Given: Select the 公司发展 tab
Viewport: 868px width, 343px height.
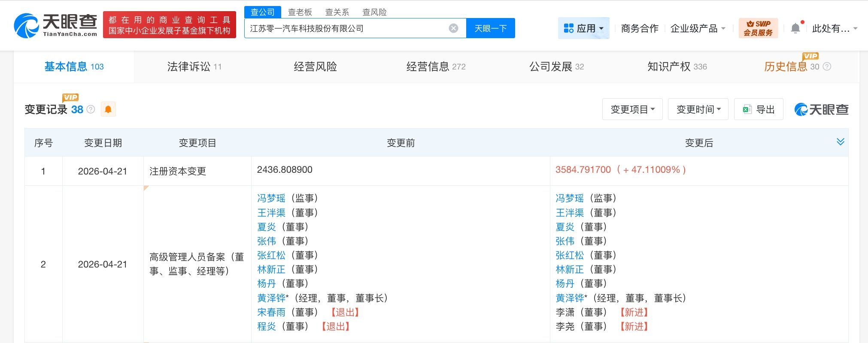Looking at the screenshot, I should pos(556,66).
